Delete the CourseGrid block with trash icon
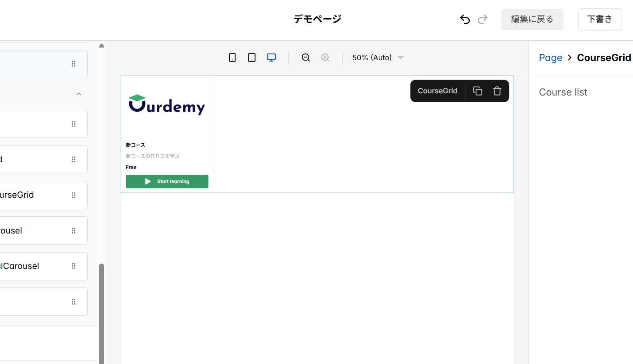This screenshot has height=364, width=633. 497,91
